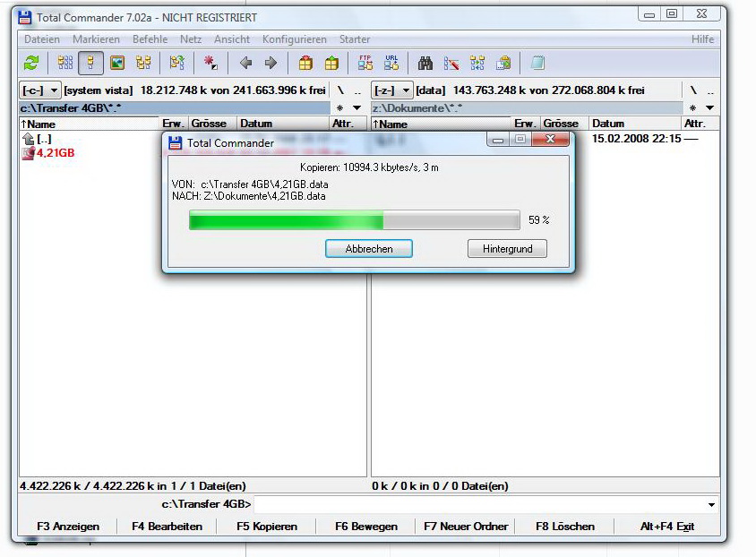Click Alt+F4 Exit button
Viewport: 756px width, 557px height.
[x=666, y=527]
